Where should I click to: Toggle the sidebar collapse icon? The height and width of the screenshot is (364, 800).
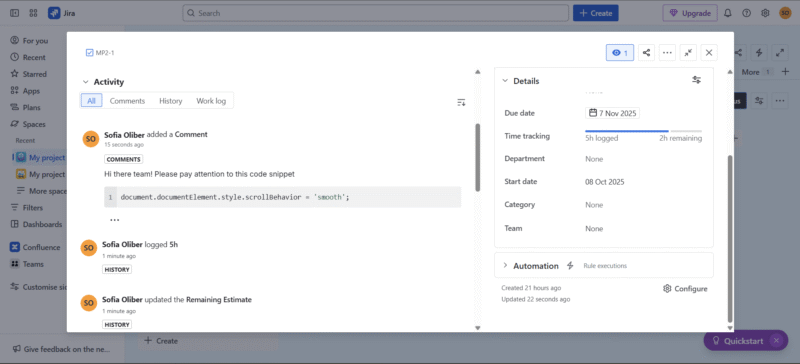coord(14,13)
